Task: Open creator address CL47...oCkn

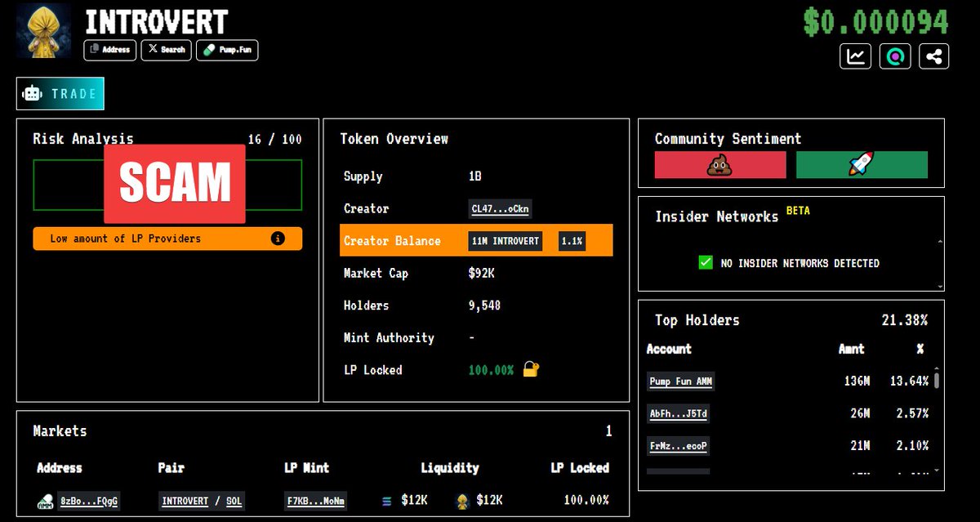Action: click(500, 209)
